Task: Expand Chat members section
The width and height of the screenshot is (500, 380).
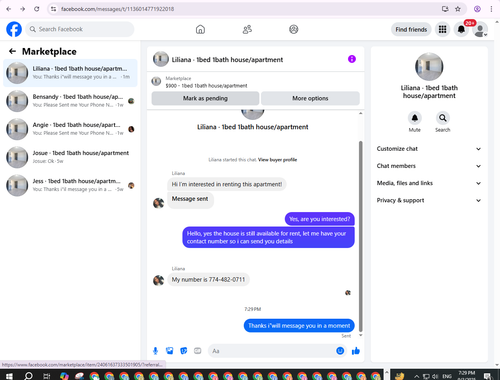Action: 429,166
